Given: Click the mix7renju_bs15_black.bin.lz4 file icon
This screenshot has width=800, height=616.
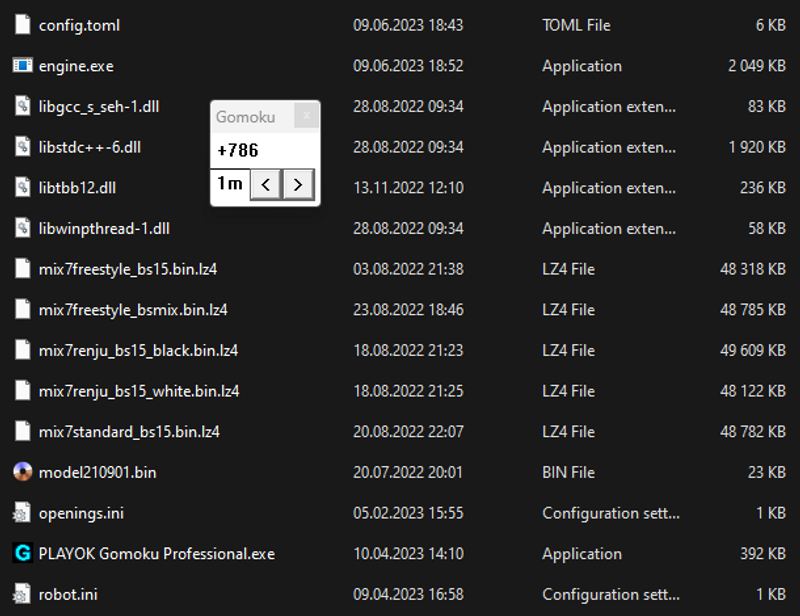Looking at the screenshot, I should 22,350.
